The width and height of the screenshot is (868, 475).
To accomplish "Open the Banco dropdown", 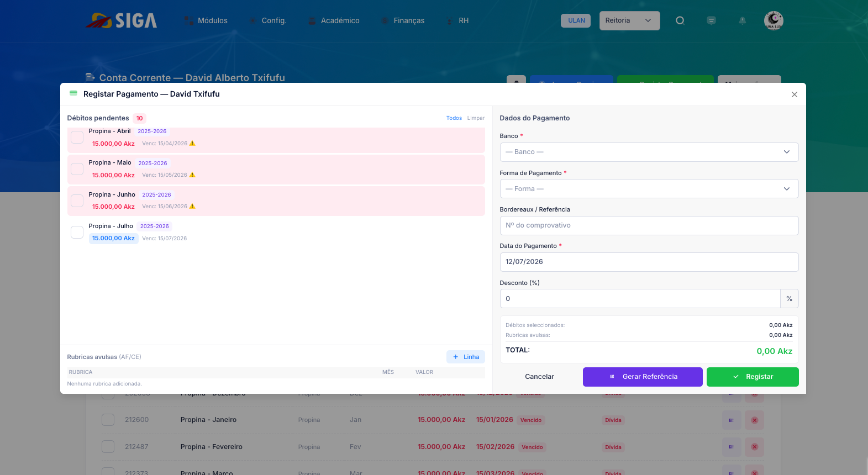I will (649, 152).
